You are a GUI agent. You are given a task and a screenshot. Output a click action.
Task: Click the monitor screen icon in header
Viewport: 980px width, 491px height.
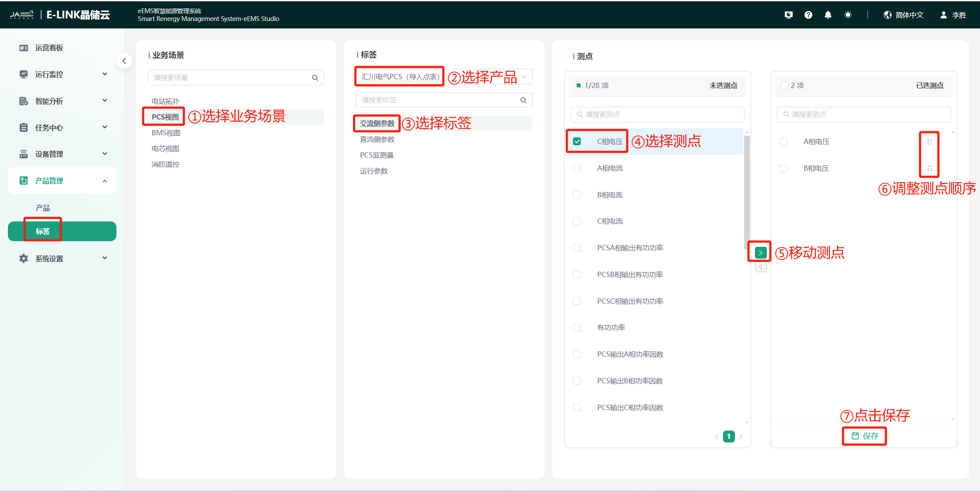click(x=788, y=15)
